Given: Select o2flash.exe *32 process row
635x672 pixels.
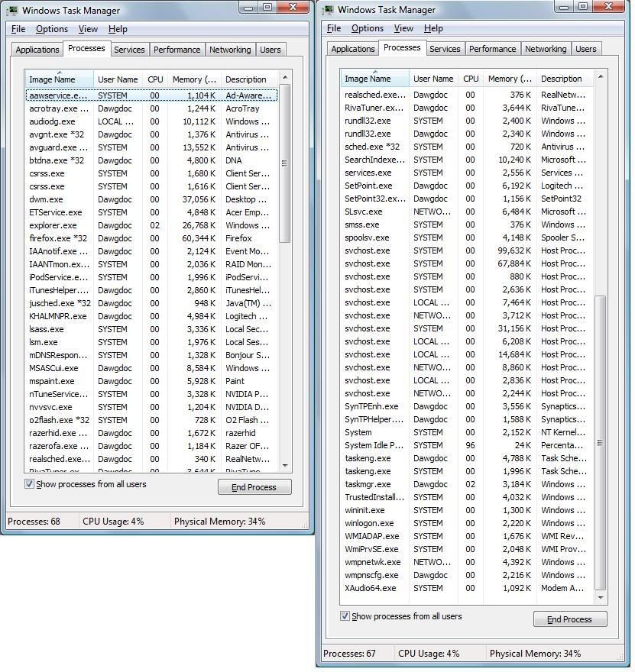Looking at the screenshot, I should [x=152, y=420].
